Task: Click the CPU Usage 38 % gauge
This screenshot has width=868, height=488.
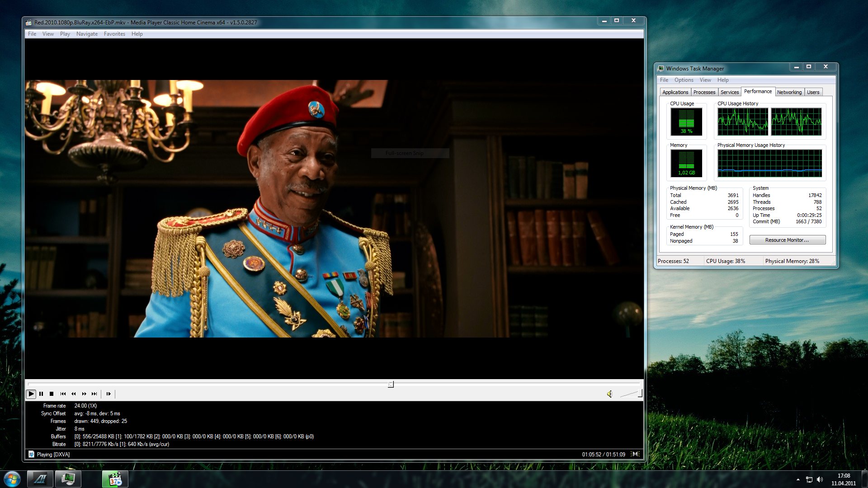Action: click(686, 122)
